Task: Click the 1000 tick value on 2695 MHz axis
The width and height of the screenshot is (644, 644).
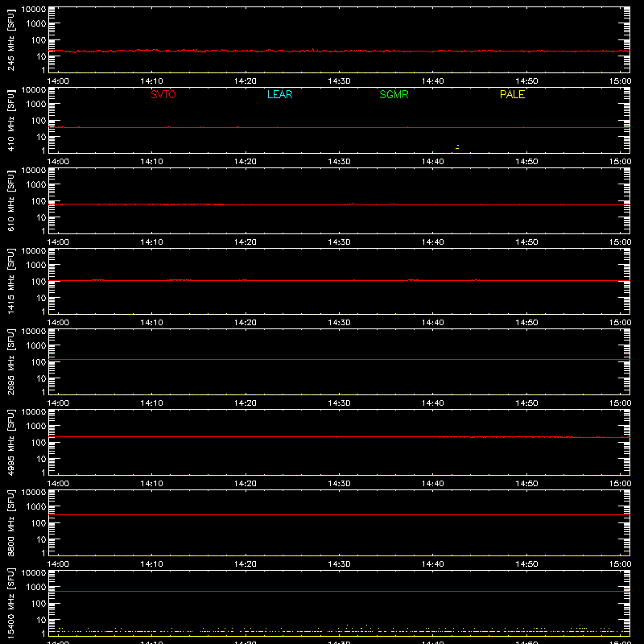Action: (x=36, y=346)
